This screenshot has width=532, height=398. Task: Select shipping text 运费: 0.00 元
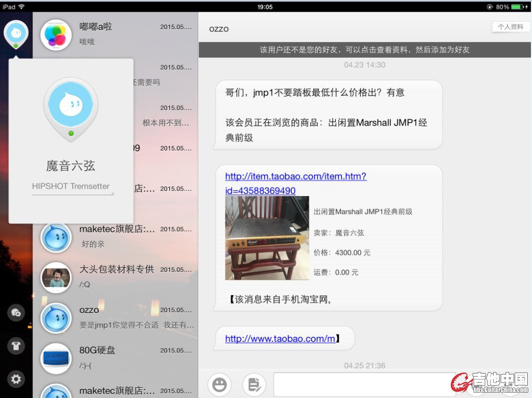[336, 272]
